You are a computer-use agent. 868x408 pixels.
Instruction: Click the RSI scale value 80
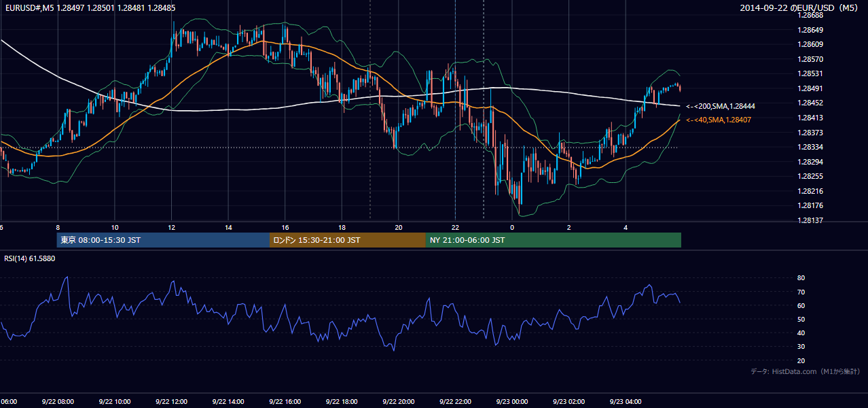[801, 278]
